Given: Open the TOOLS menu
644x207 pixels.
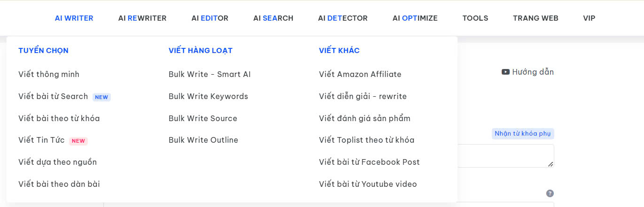Looking at the screenshot, I should (475, 18).
